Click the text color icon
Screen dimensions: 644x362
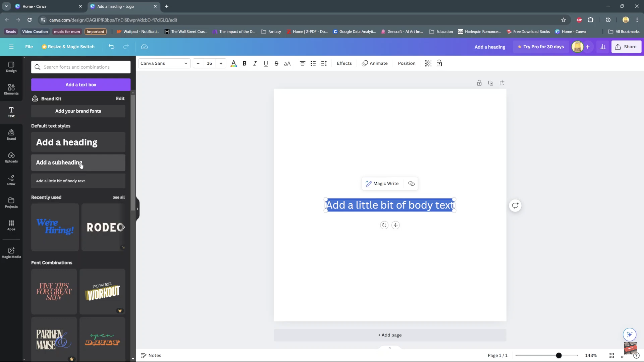(233, 63)
